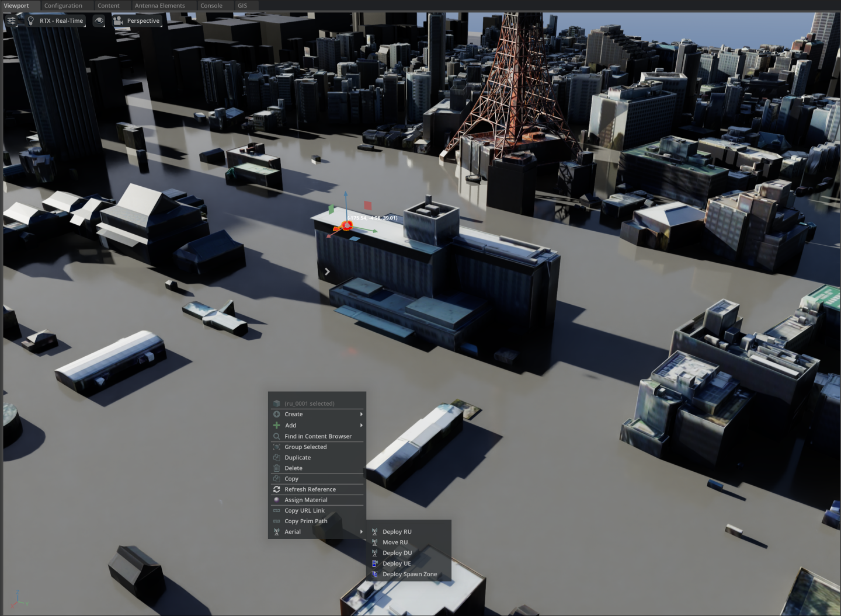The height and width of the screenshot is (616, 841).
Task: Open the Perspective camera dropdown
Action: point(143,20)
